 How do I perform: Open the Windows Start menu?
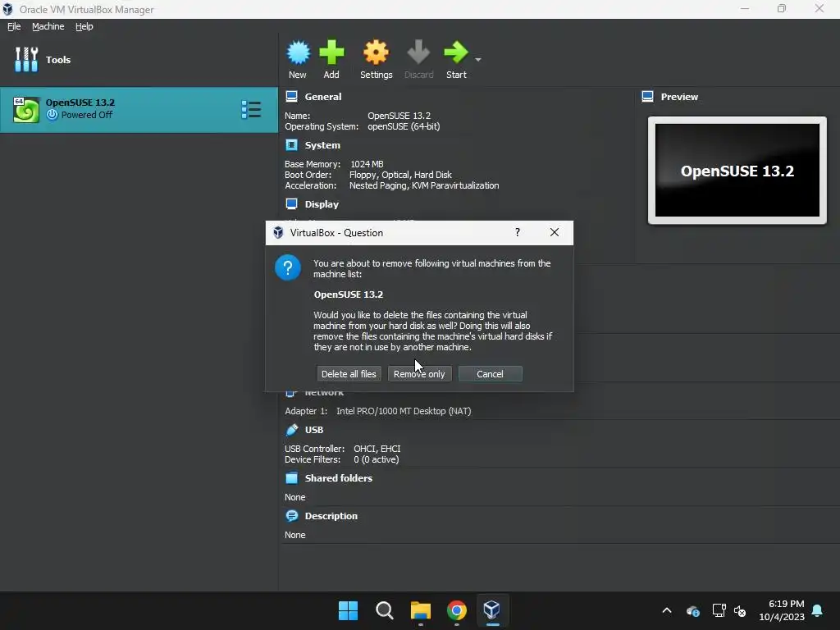pos(348,610)
